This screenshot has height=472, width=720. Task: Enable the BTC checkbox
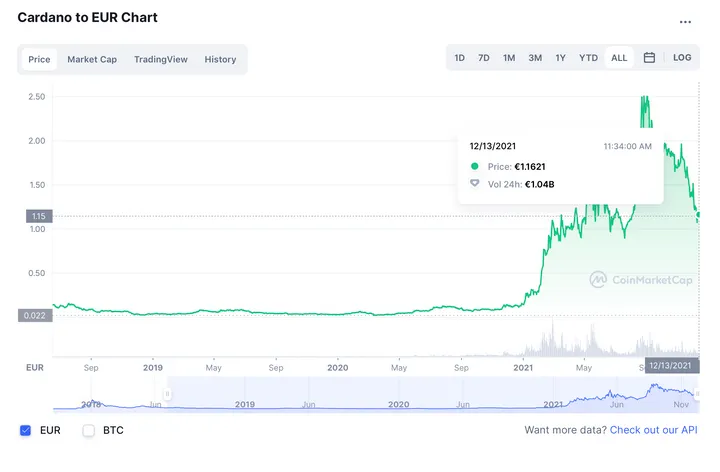coord(88,430)
